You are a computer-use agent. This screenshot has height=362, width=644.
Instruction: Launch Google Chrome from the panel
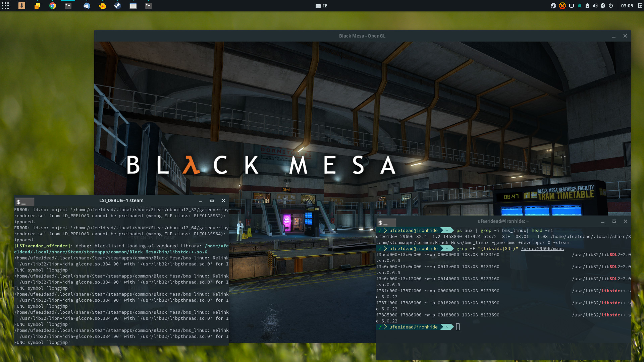53,6
